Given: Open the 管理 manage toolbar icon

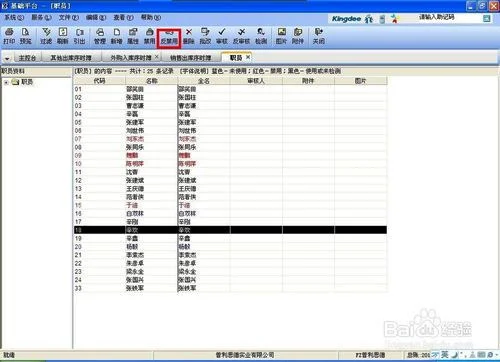Looking at the screenshot, I should tap(100, 36).
